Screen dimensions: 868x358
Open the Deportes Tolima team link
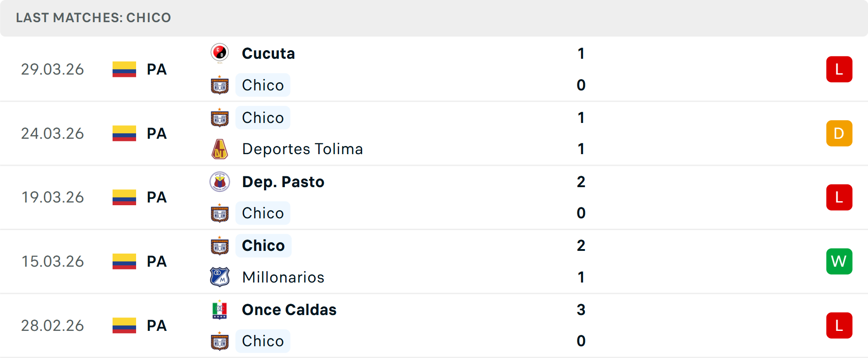click(302, 149)
